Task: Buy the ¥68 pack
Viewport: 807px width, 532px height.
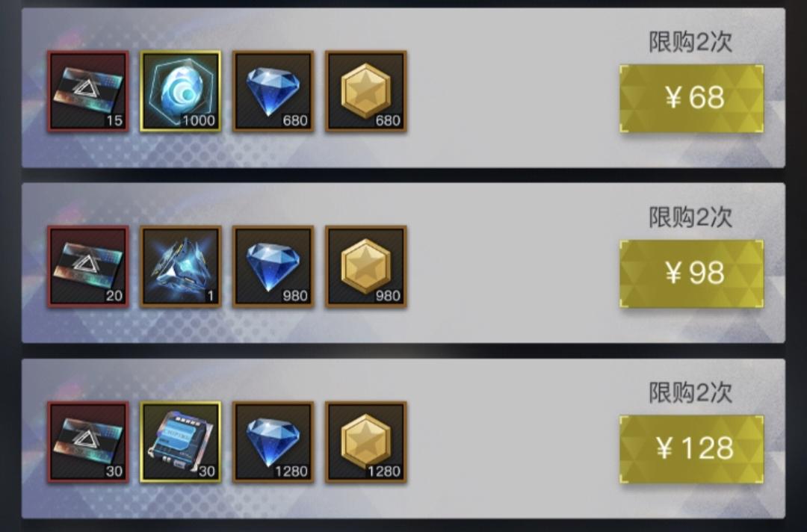Action: 692,99
